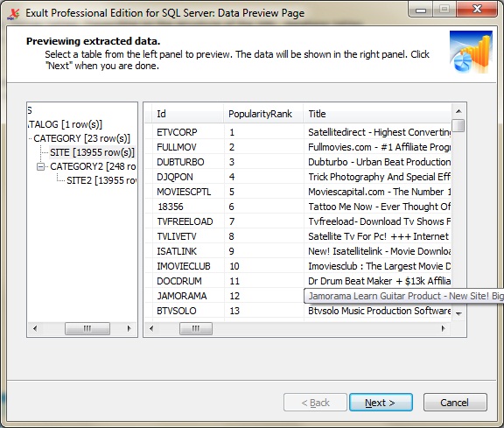
Task: Click the Dr Drum Beat Maker cell
Action: 378,281
